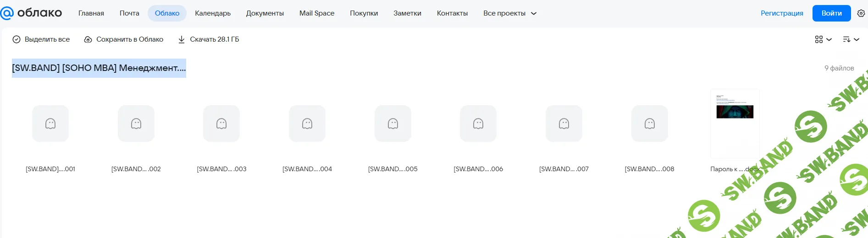Click the ghost file icon for part .008
Image resolution: width=868 pixels, height=238 pixels.
pyautogui.click(x=650, y=124)
